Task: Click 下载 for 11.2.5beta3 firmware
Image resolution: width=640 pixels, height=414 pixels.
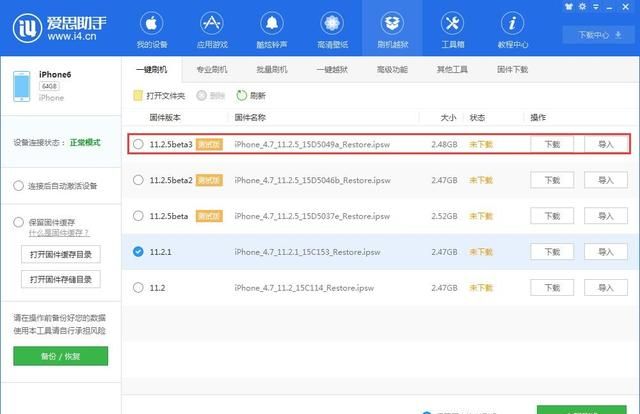Action: [x=552, y=144]
